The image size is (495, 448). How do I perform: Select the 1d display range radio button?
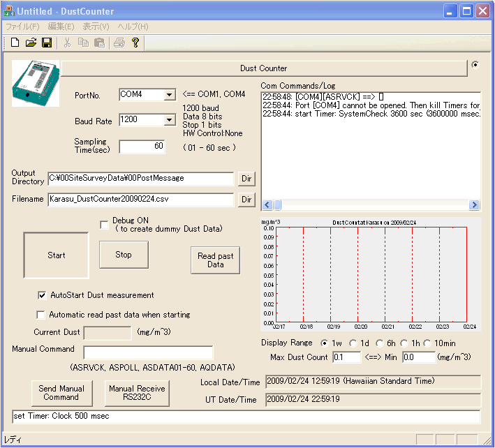[352, 343]
